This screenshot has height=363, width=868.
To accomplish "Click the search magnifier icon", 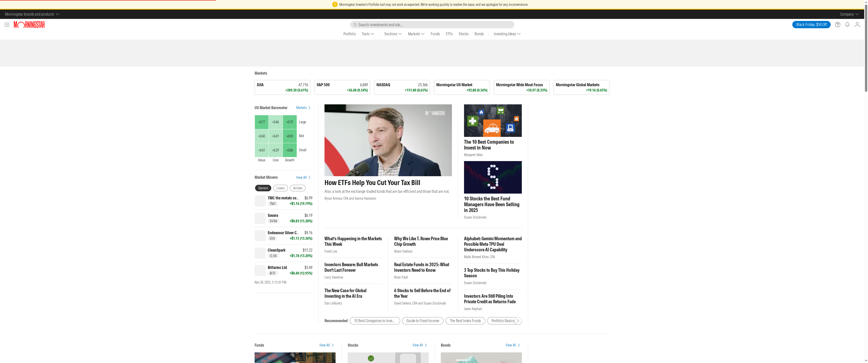I will [355, 25].
